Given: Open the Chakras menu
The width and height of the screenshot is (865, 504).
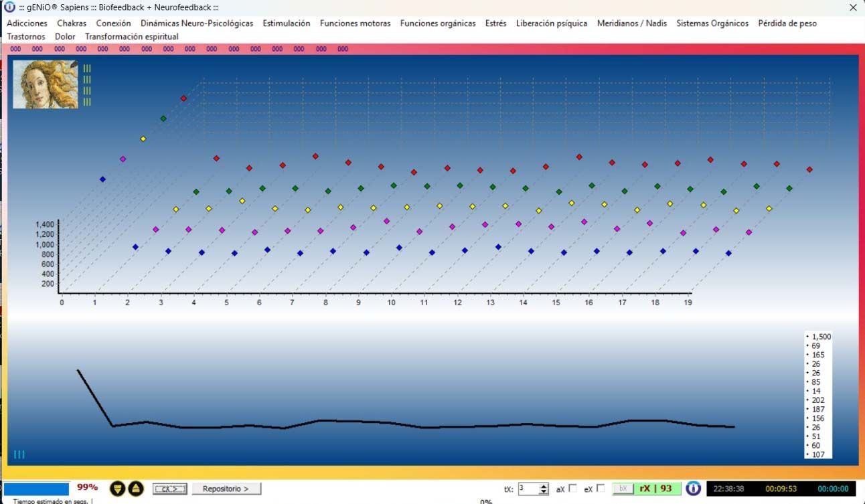Looking at the screenshot, I should [72, 23].
